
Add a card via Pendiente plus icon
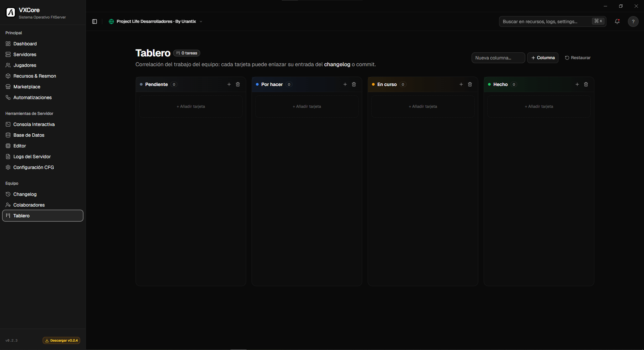point(229,84)
